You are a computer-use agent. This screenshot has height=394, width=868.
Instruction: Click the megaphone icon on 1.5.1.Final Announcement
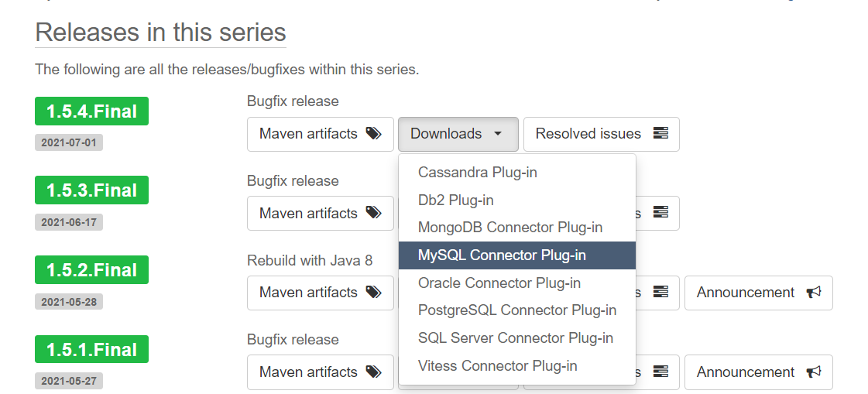pyautogui.click(x=813, y=372)
